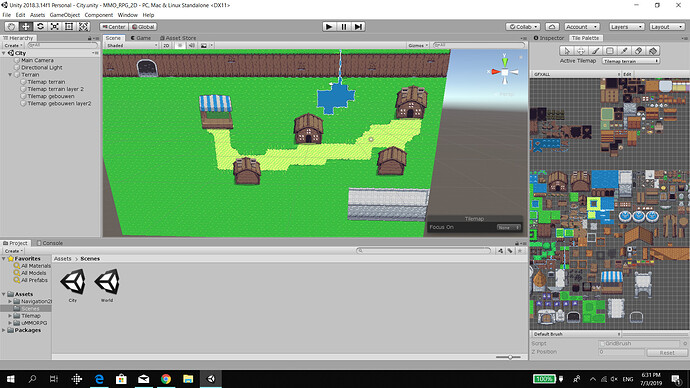The width and height of the screenshot is (690, 388).
Task: Select the Rect Transform tool
Action: tap(69, 26)
